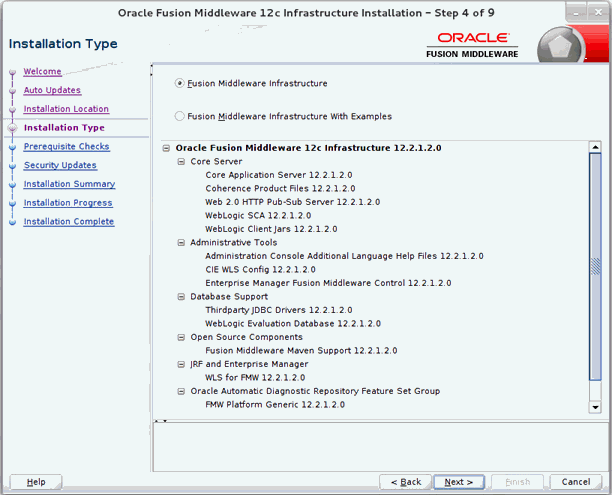The image size is (612, 495).
Task: Collapse JRF and Enterprise Manager node
Action: (x=181, y=364)
